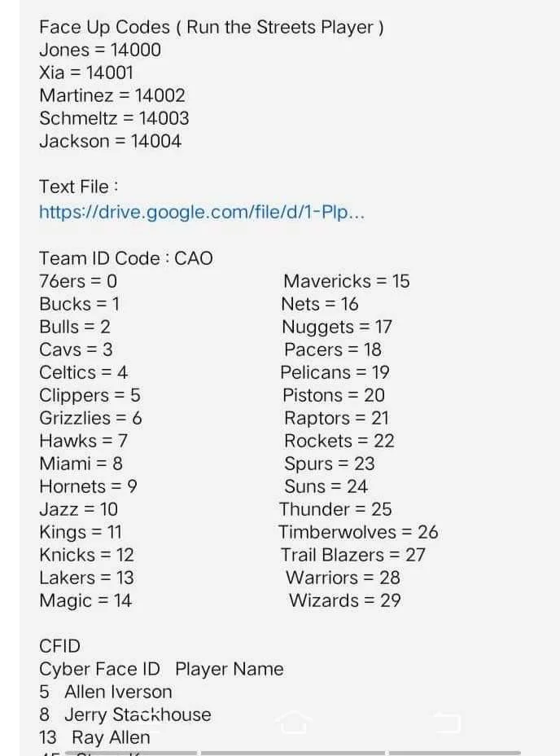This screenshot has height=756, width=560.
Task: Tap the faint Android back icon
Action: (448, 722)
